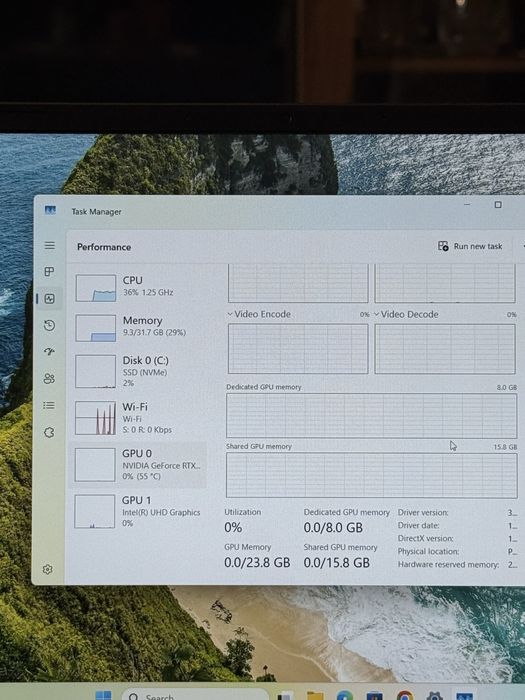This screenshot has width=525, height=700.
Task: Select the CPU performance entry
Action: pos(140,288)
